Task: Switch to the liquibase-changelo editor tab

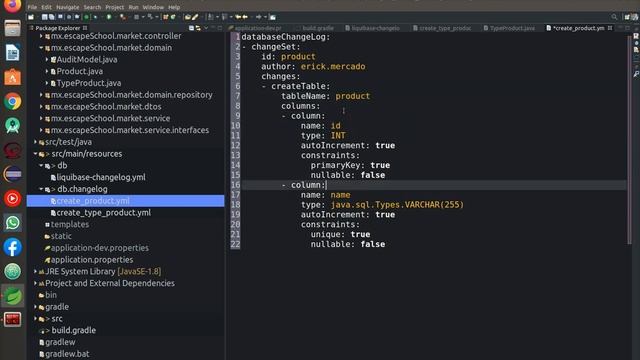Action: coord(372,28)
